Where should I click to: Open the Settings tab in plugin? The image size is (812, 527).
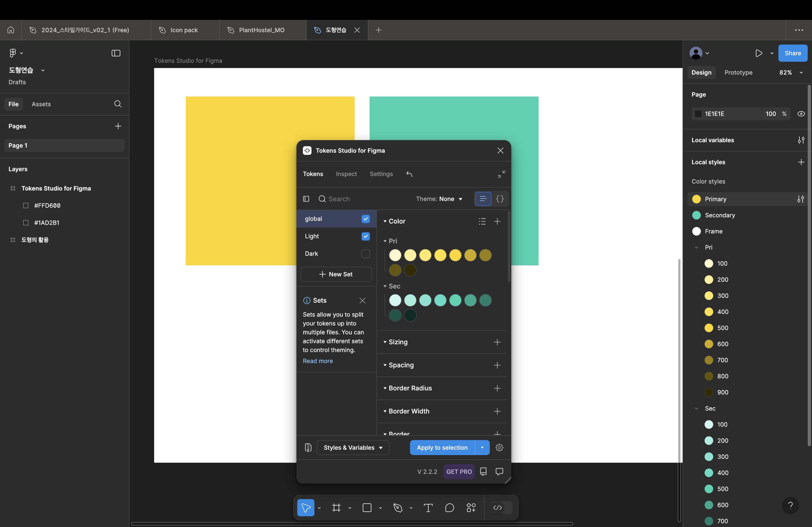tap(382, 174)
